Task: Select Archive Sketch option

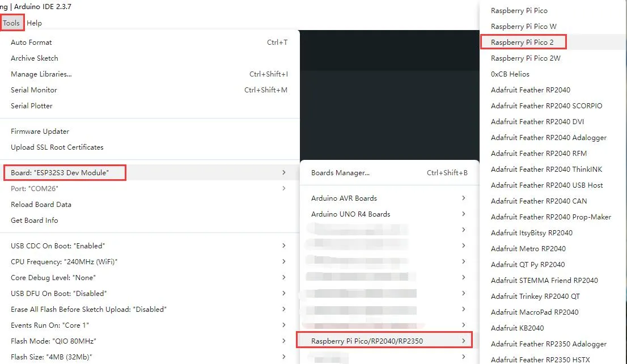Action: pos(35,58)
